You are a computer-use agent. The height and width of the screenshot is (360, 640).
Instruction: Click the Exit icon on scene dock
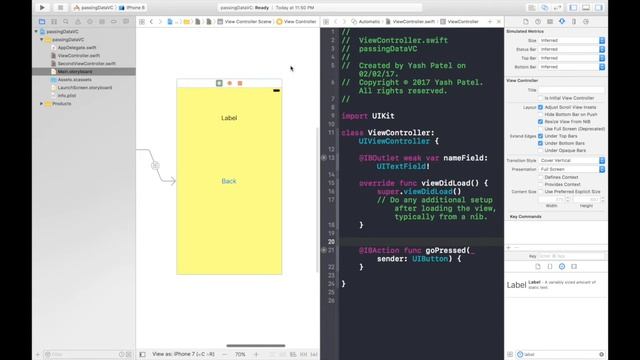[x=240, y=83]
